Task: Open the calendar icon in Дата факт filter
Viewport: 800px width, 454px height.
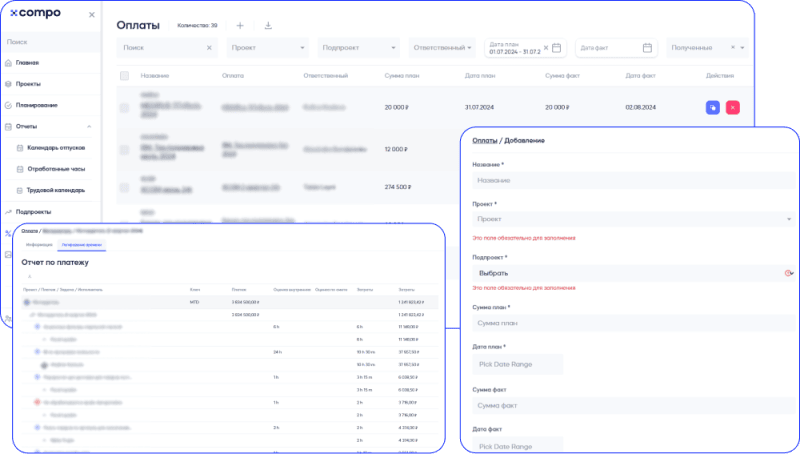Action: pos(647,48)
